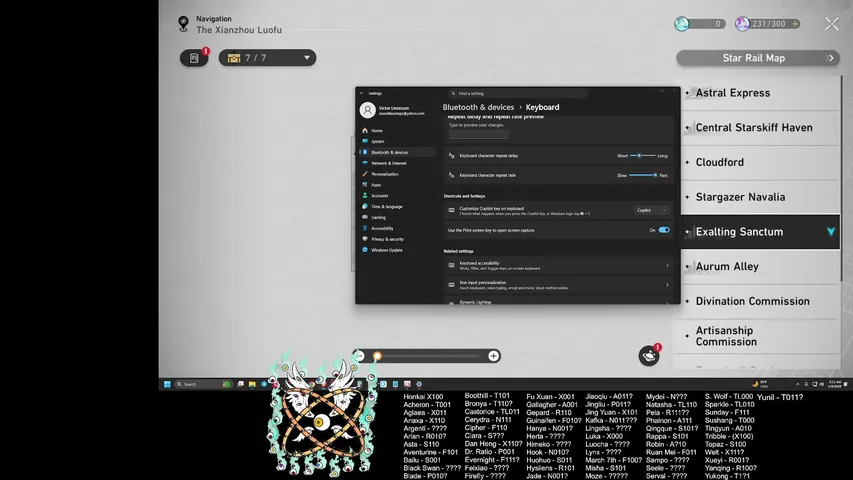The width and height of the screenshot is (853, 480).
Task: Show hidden system tray icons
Action: [x=798, y=384]
